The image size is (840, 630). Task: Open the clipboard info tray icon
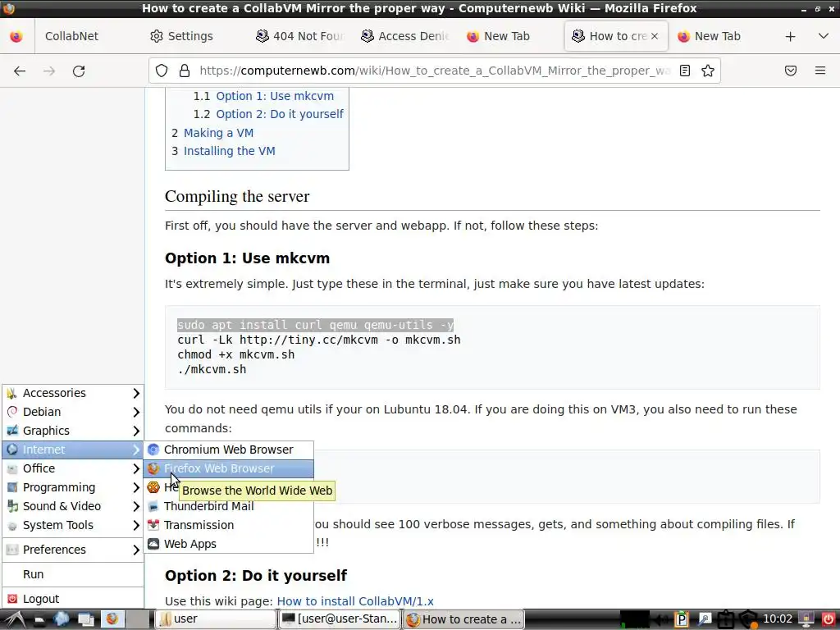[x=725, y=620]
